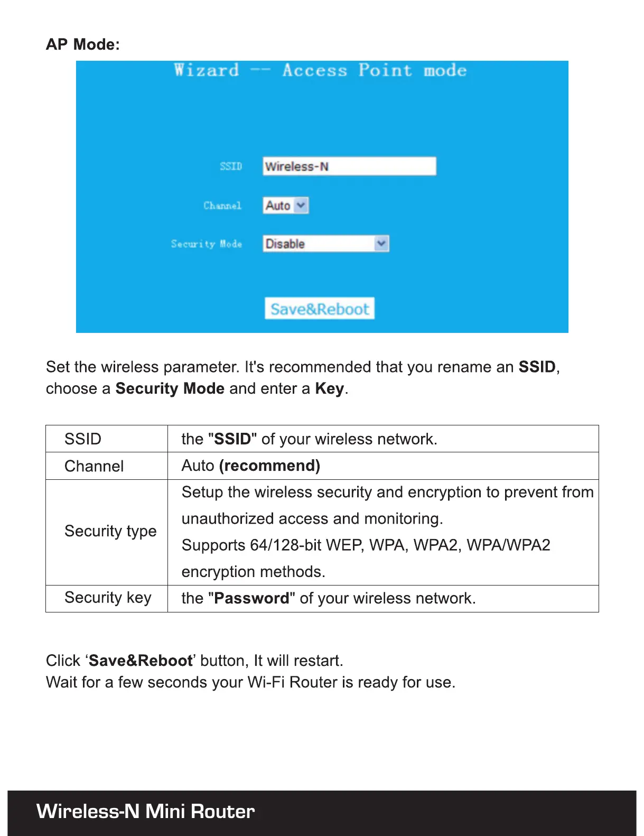Click the SSID text field containing Wireless-N

(349, 166)
